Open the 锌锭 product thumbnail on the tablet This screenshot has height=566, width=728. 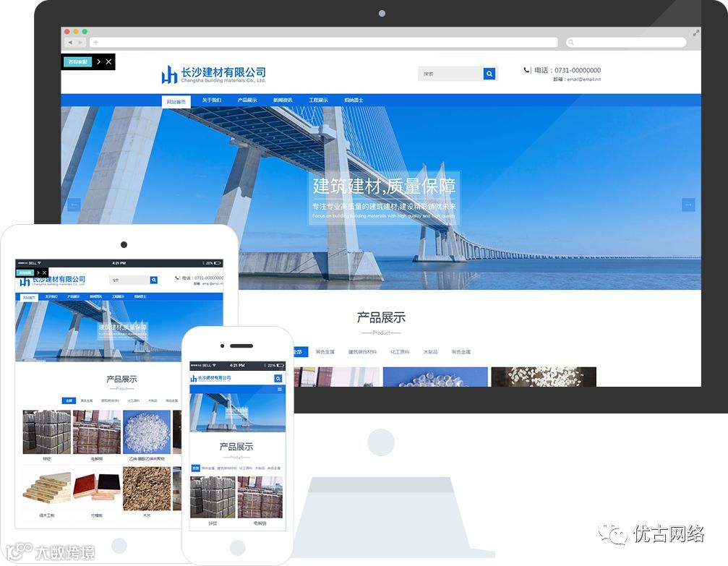pyautogui.click(x=47, y=432)
